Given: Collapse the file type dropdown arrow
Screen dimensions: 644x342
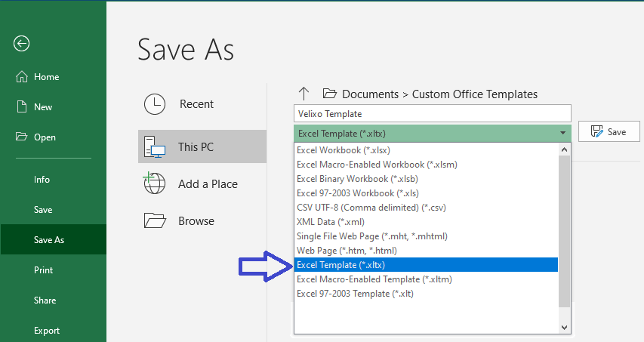Looking at the screenshot, I should tap(562, 133).
